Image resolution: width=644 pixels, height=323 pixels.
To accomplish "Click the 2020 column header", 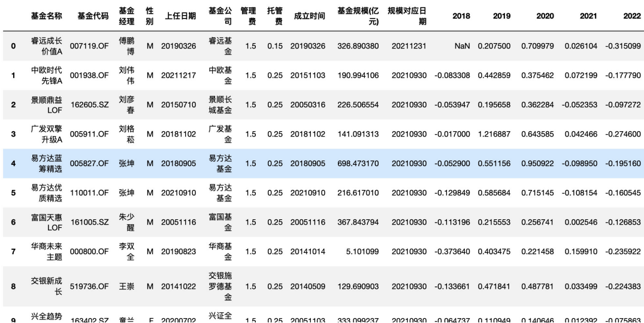I will pos(545,16).
